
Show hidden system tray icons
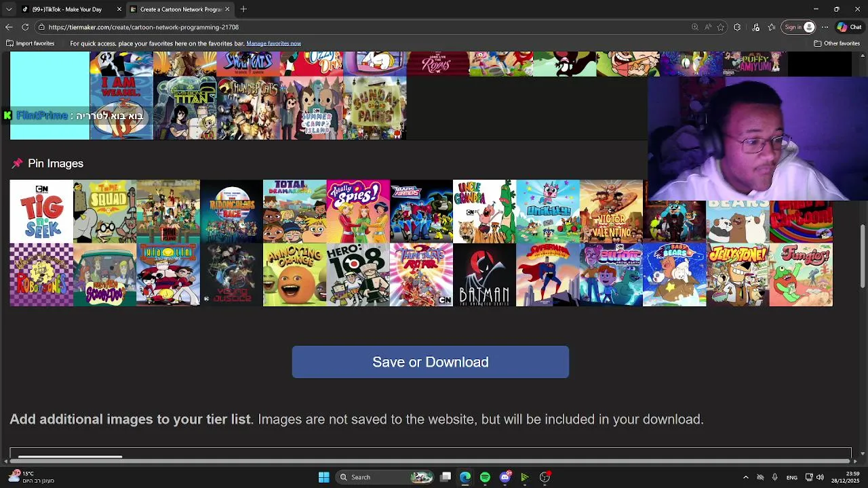point(746,477)
